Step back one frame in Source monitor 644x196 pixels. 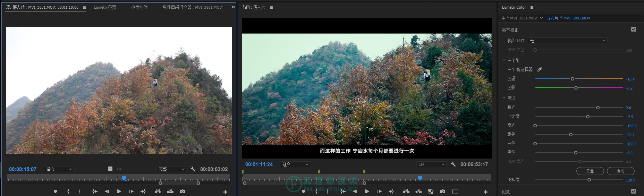(107, 191)
